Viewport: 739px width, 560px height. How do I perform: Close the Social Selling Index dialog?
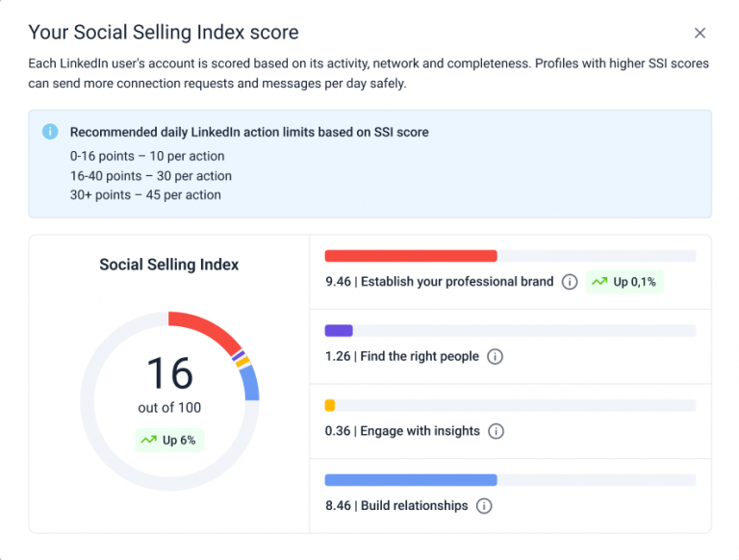[700, 33]
